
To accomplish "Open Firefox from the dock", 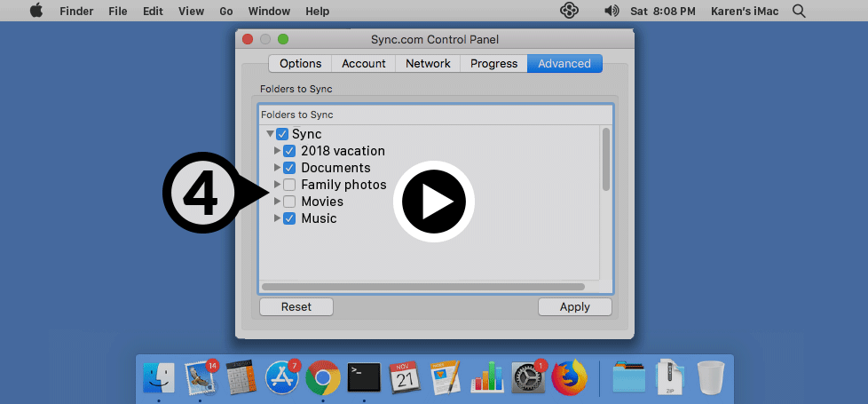I will (569, 378).
